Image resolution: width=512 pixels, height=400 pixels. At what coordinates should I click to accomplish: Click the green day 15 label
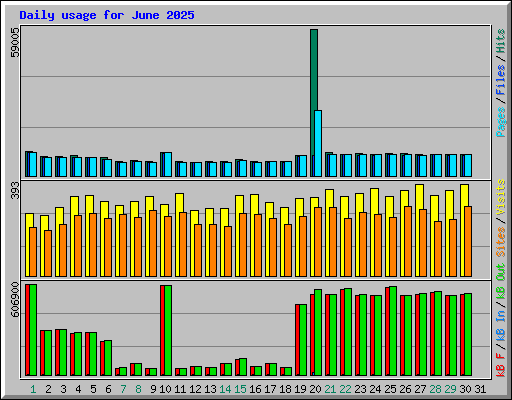click(240, 389)
